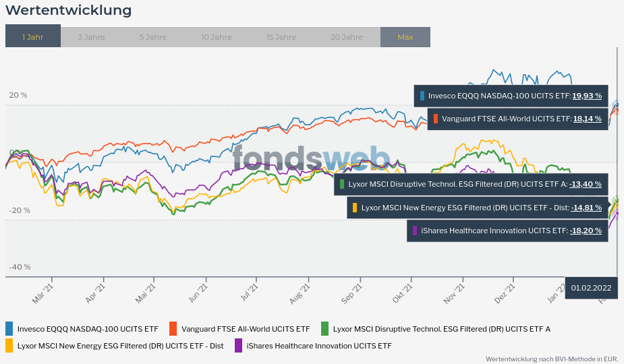Toggle the purple iShares Healthcare legend swatch
Image resolution: width=624 pixels, height=364 pixels.
pos(238,346)
